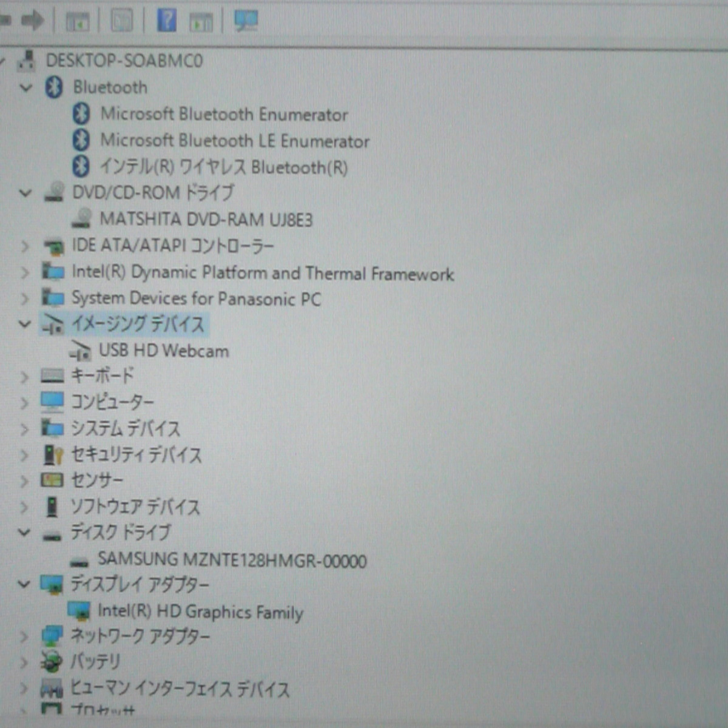Click the ソフトウェア デバイス icon

pyautogui.click(x=52, y=507)
